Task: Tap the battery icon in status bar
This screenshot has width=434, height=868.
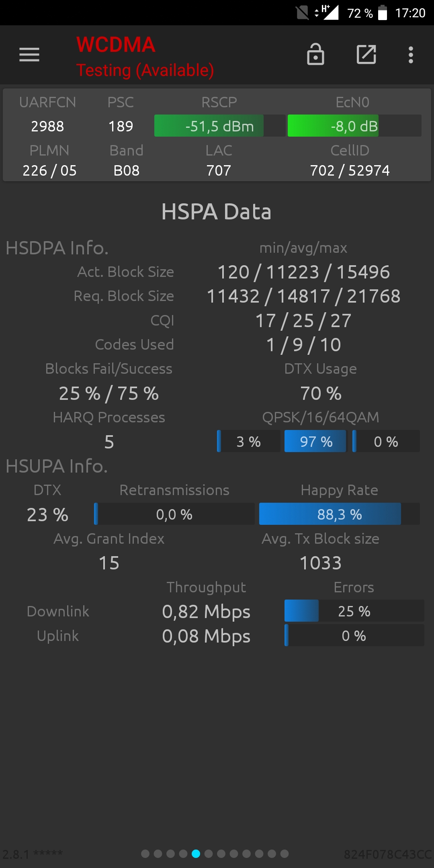Action: pos(383,13)
